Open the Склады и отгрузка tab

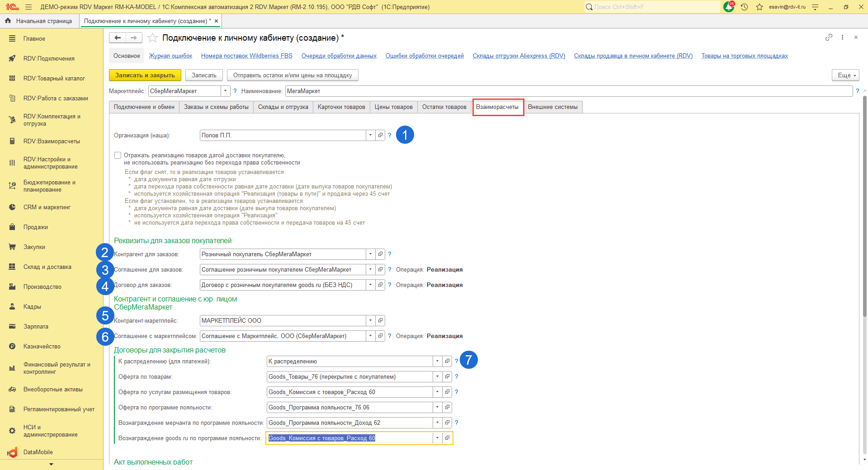(283, 107)
